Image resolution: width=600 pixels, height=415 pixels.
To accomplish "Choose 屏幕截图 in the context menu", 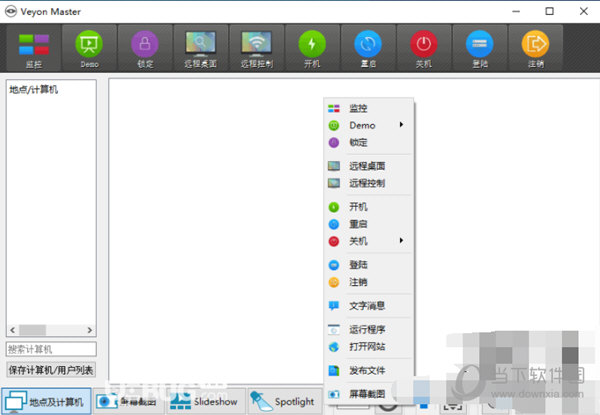I will click(x=368, y=394).
